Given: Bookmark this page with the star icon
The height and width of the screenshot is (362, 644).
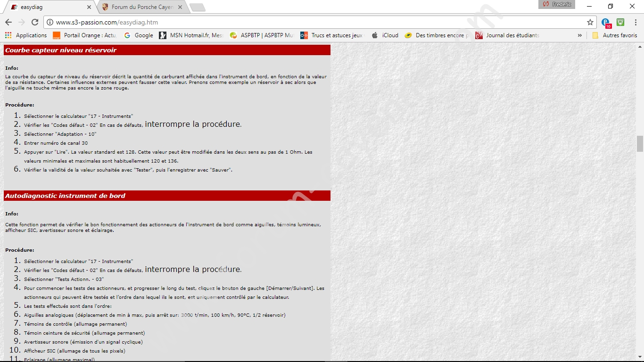Looking at the screenshot, I should click(x=590, y=22).
